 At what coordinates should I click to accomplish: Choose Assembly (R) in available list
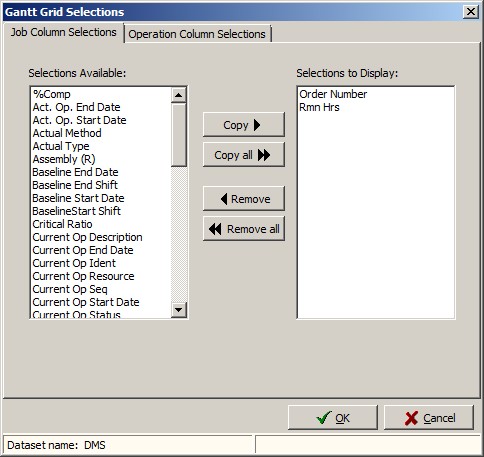(x=64, y=159)
